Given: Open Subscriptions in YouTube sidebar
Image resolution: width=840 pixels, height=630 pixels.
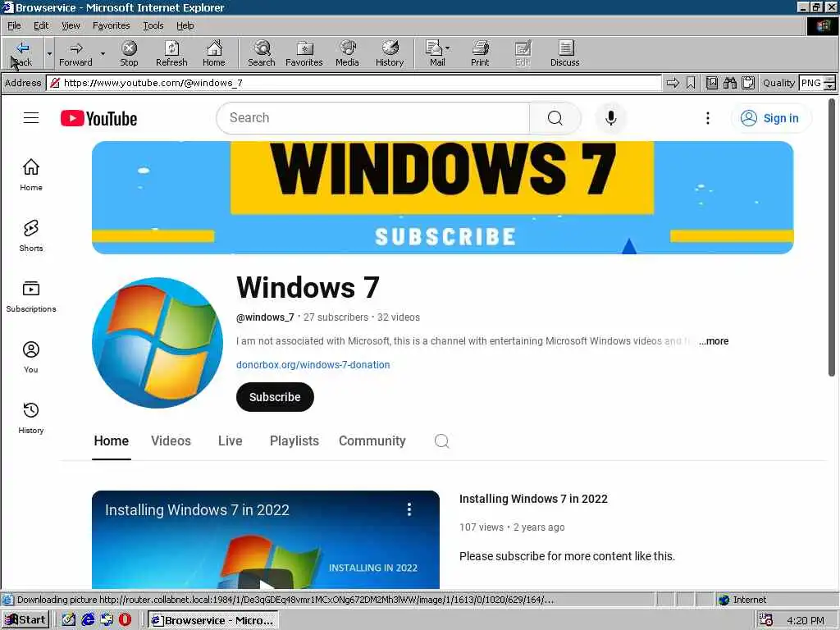Looking at the screenshot, I should [x=31, y=296].
